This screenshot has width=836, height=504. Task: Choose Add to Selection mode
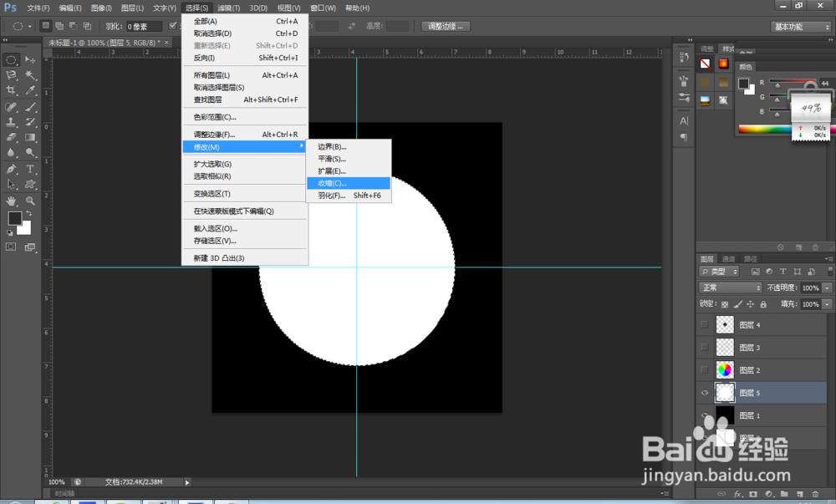[59, 26]
